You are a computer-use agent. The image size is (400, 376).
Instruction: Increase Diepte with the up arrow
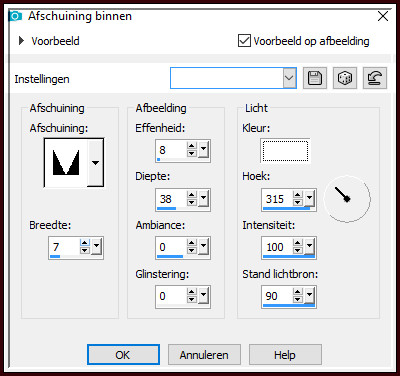(191, 195)
